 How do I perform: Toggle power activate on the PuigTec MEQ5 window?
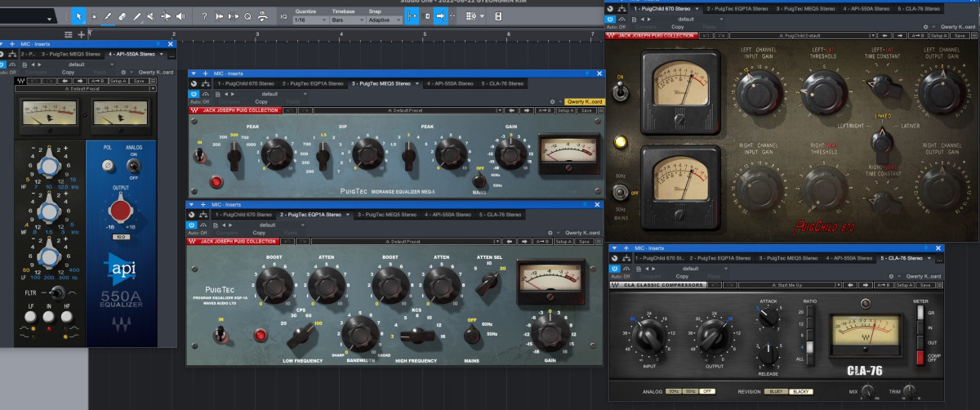[x=194, y=95]
